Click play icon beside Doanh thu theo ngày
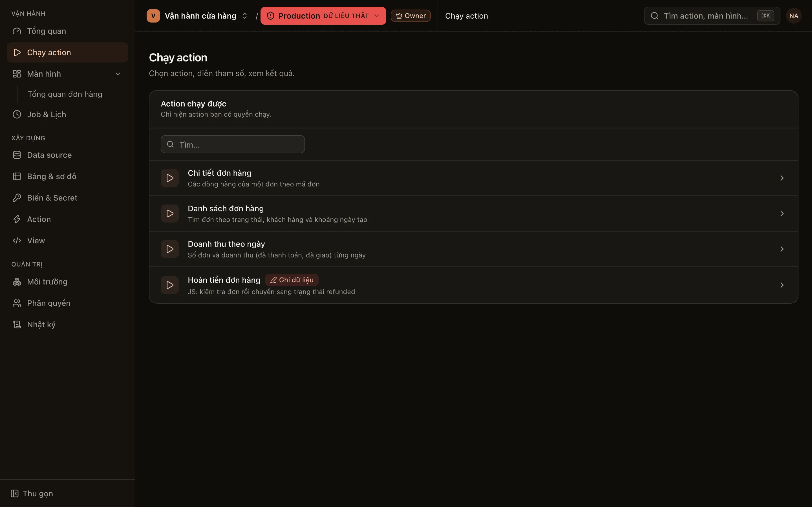The image size is (812, 507). (170, 249)
